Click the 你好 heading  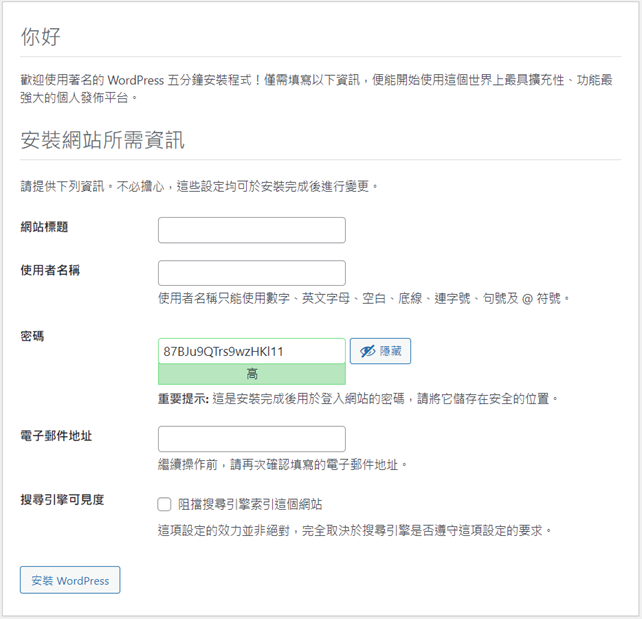pyautogui.click(x=41, y=36)
